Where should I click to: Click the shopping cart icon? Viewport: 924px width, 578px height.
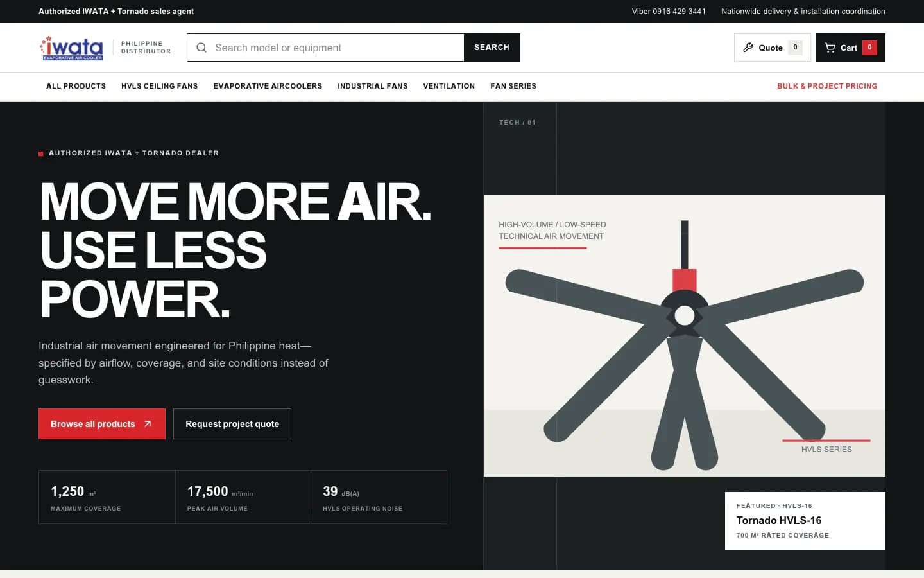pyautogui.click(x=830, y=48)
